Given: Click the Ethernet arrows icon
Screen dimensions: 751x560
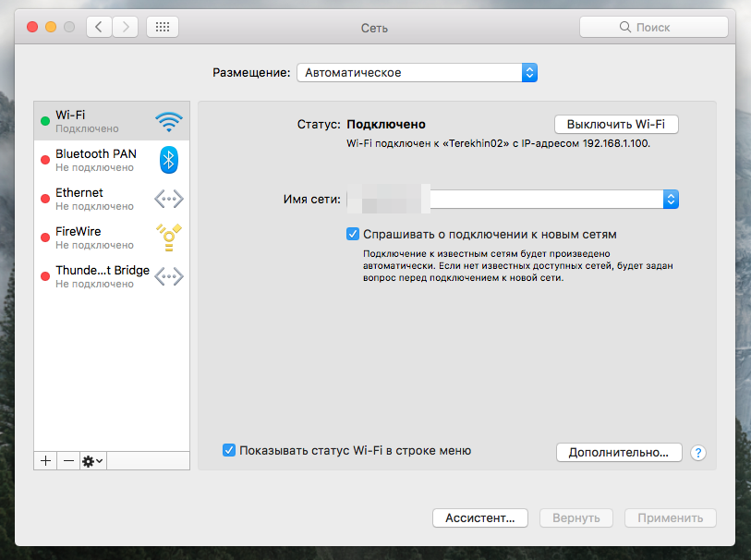Looking at the screenshot, I should [169, 199].
